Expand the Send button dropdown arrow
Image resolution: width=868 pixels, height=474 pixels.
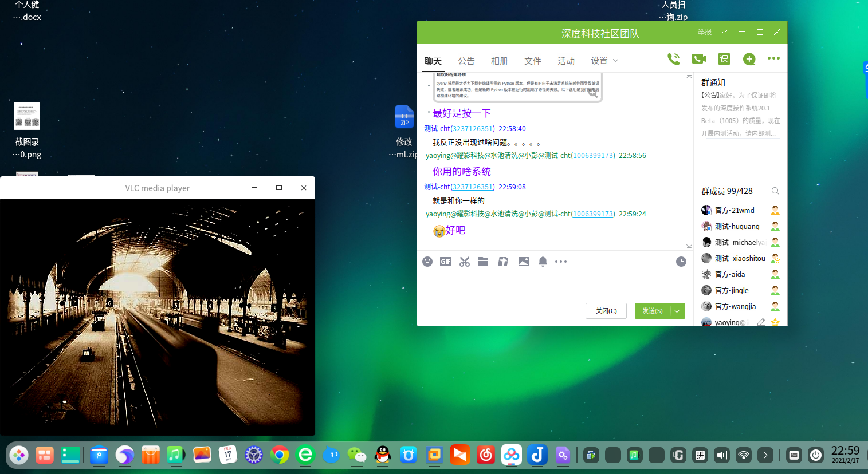(677, 311)
